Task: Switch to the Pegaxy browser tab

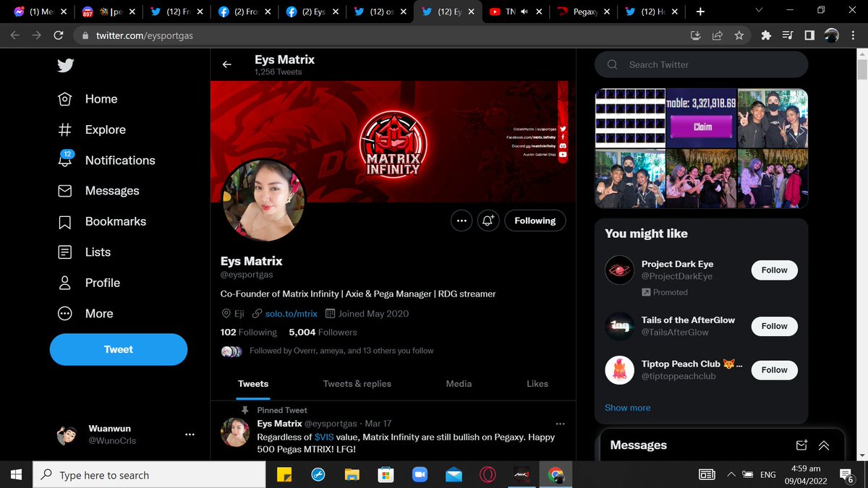Action: [584, 12]
